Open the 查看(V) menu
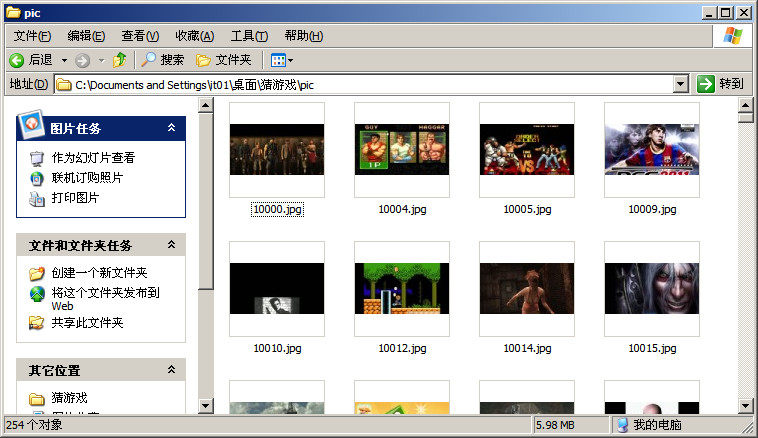The height and width of the screenshot is (438, 758). point(140,36)
